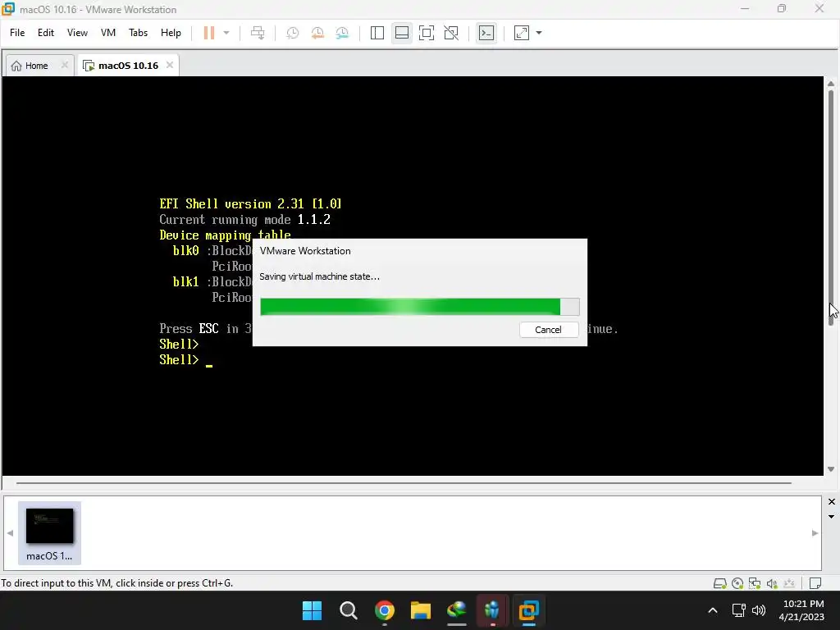Click the horizontal scrollbar below console
This screenshot has width=840, height=630.
[x=404, y=483]
